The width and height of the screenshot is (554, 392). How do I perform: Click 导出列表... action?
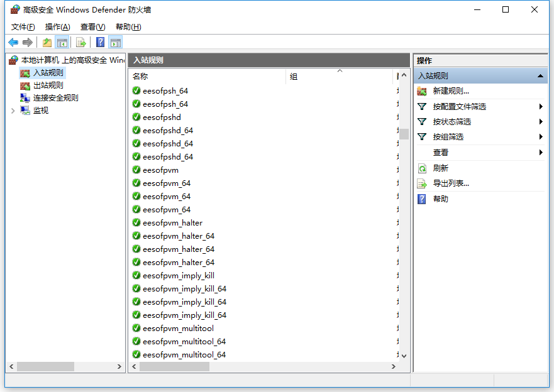(x=451, y=183)
